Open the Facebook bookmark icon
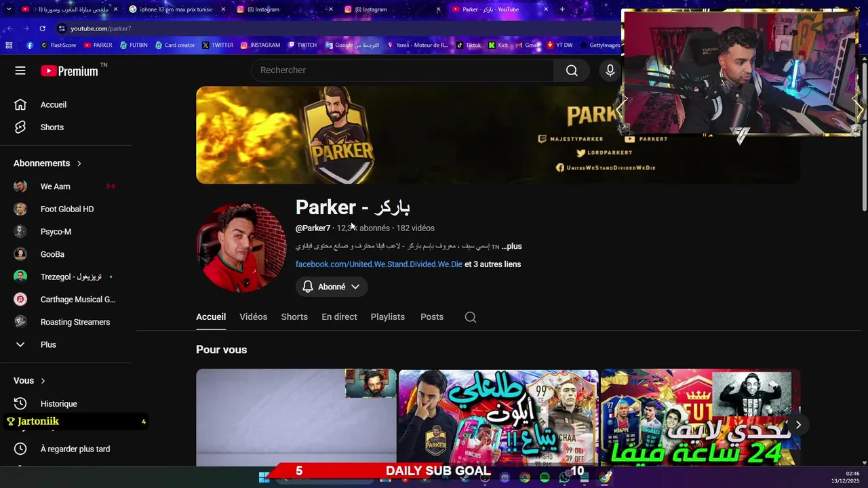Image resolution: width=868 pixels, height=488 pixels. coord(30,45)
